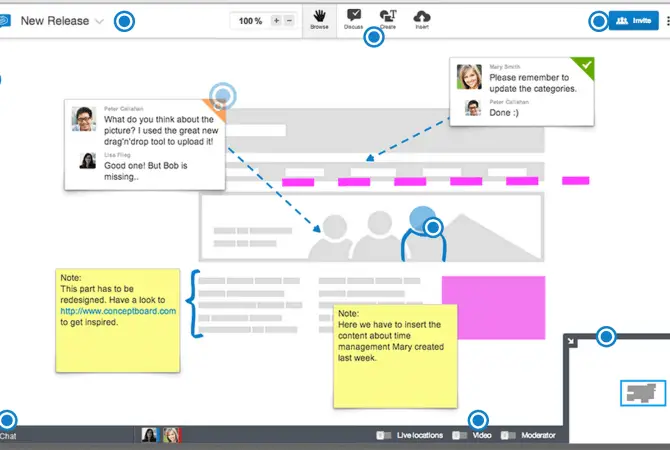
Task: Select the large pink rectangle
Action: 493,303
